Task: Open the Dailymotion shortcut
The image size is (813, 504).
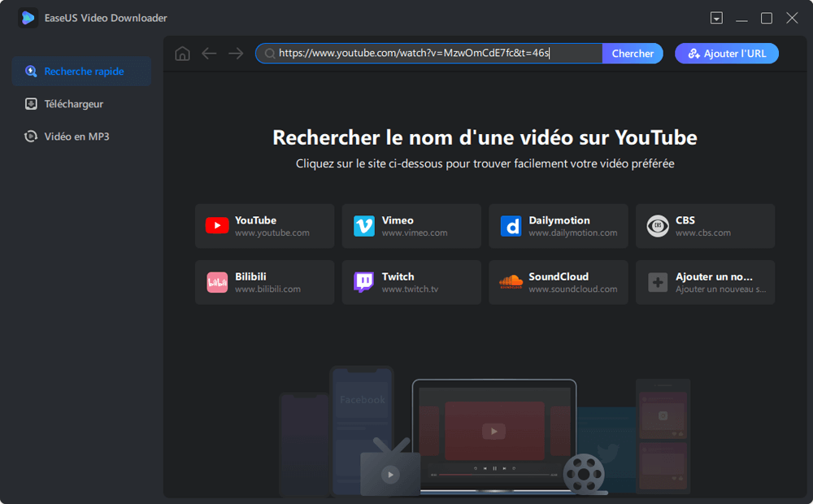Action: coord(558,225)
